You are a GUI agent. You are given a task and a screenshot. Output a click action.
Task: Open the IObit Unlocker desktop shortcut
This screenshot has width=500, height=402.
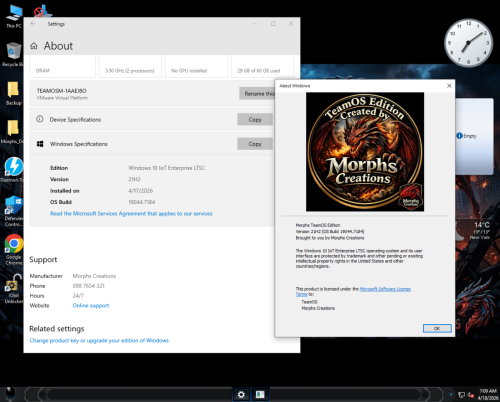(13, 288)
